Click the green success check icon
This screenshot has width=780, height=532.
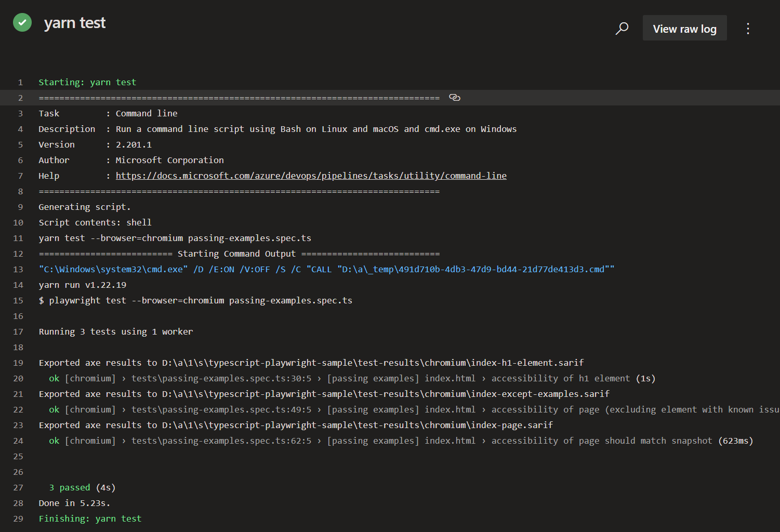coord(22,22)
